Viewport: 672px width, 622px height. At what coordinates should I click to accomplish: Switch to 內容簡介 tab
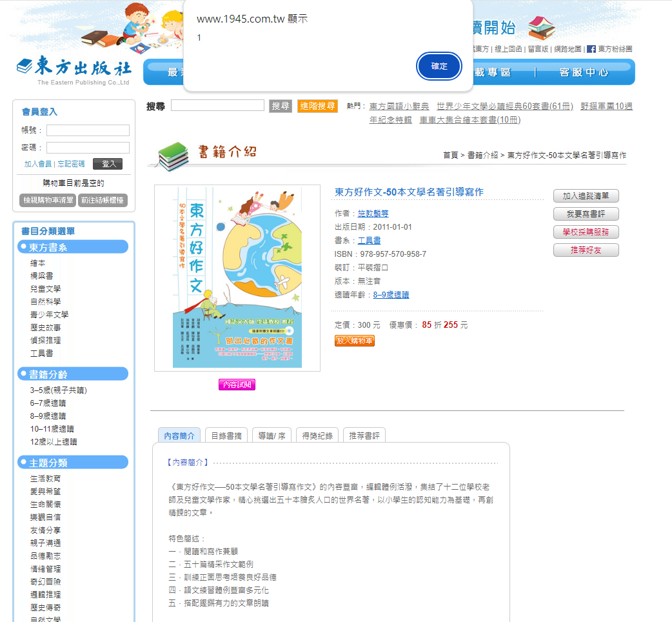point(179,436)
